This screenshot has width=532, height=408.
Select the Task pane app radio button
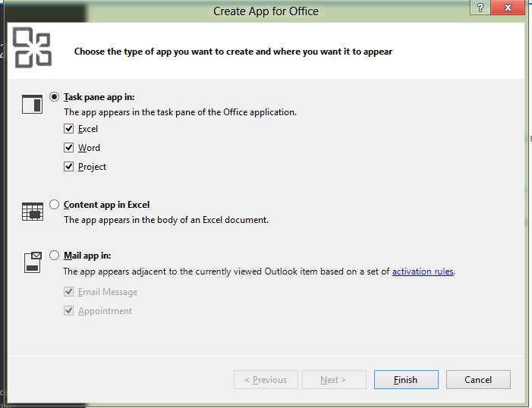55,97
